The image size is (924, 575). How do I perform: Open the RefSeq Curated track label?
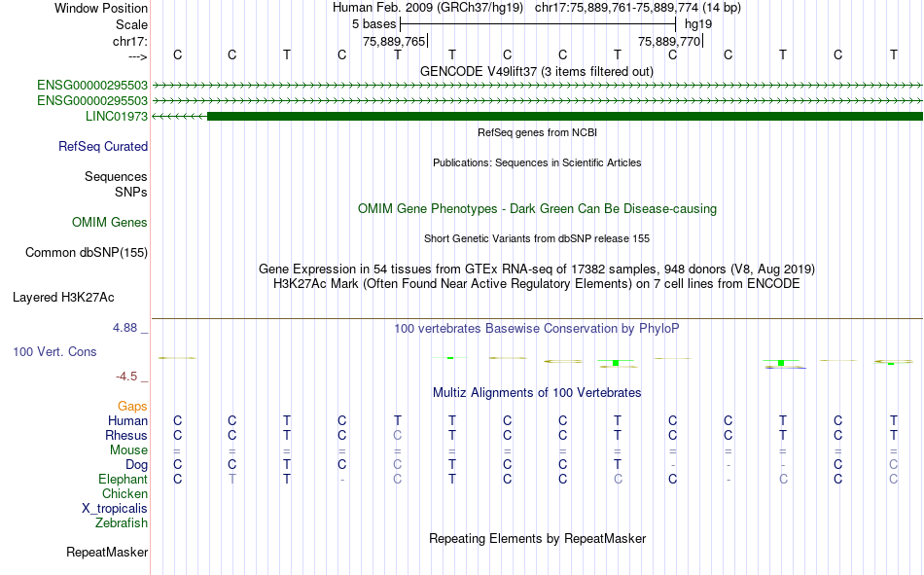102,146
